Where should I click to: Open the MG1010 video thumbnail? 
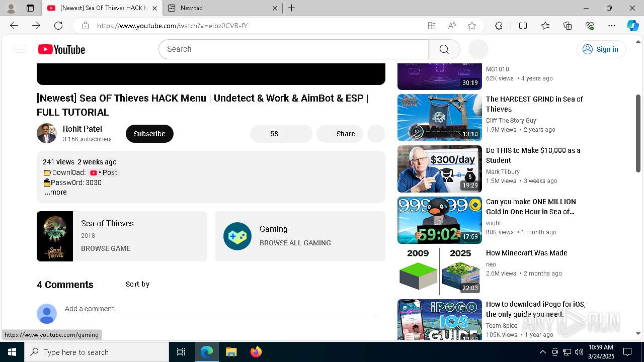pos(440,77)
